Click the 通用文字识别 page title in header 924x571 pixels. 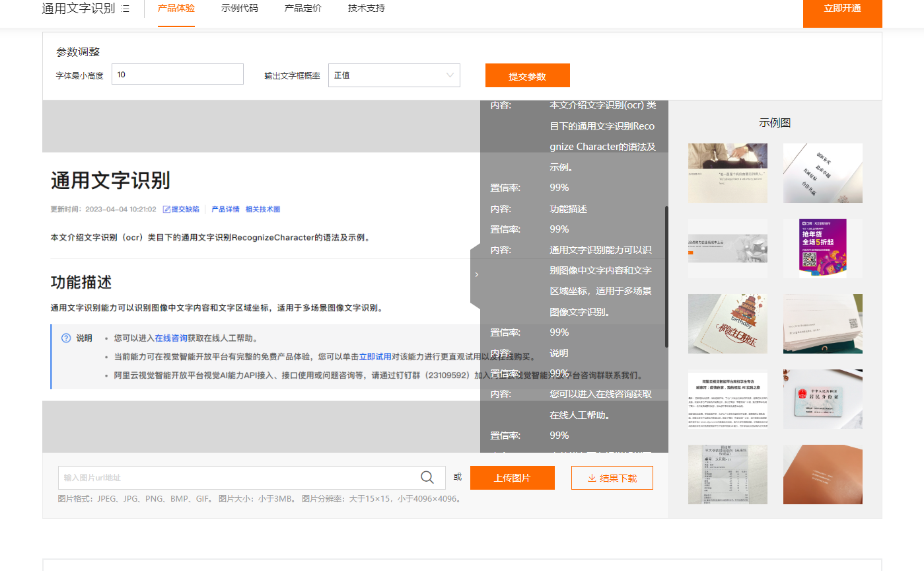(x=79, y=9)
